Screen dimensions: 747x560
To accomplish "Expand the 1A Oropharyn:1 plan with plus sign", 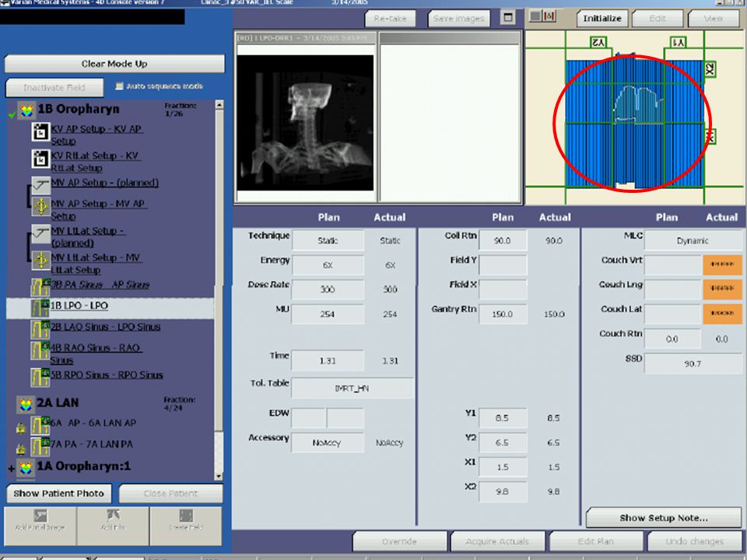I will click(12, 469).
